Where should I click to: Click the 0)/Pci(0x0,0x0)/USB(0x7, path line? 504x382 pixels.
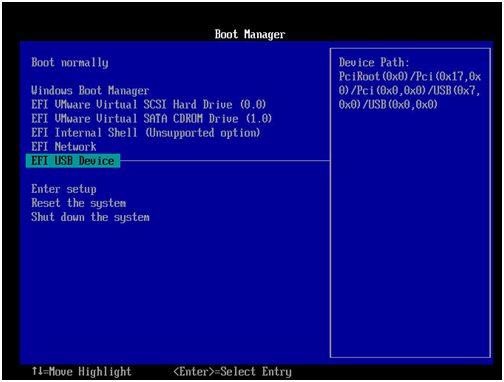pyautogui.click(x=410, y=91)
